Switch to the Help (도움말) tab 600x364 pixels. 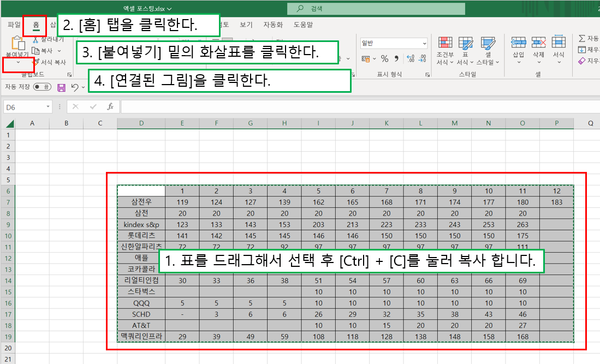[x=303, y=25]
